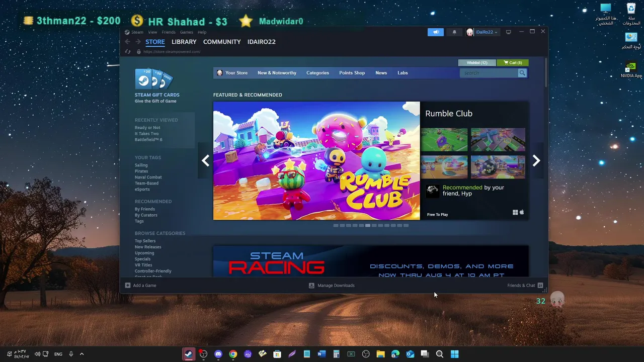Open the Rumble Club featured banner
Screen dimensions: 644x362
pos(316,160)
